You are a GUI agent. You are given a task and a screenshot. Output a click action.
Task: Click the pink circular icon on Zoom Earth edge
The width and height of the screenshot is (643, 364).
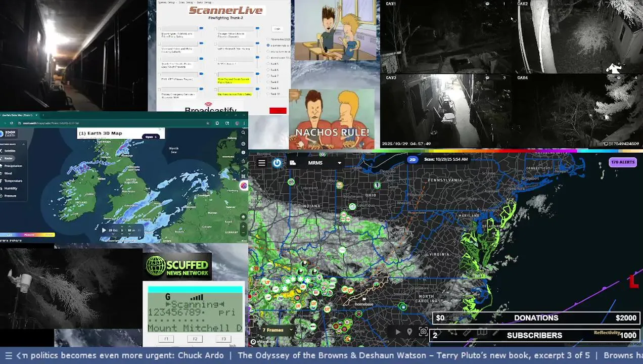tap(244, 186)
